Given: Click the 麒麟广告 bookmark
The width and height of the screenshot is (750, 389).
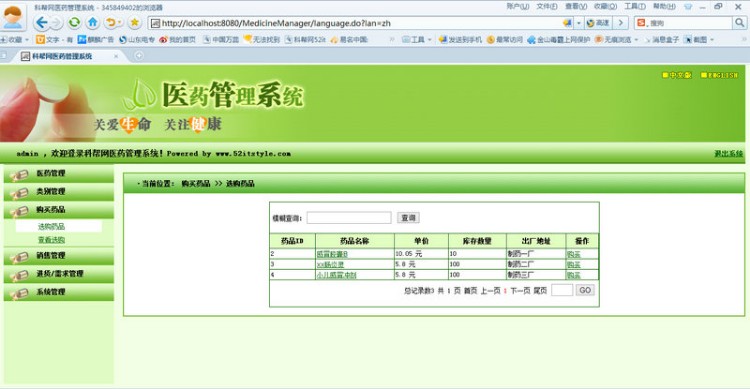Looking at the screenshot, I should tap(96, 40).
